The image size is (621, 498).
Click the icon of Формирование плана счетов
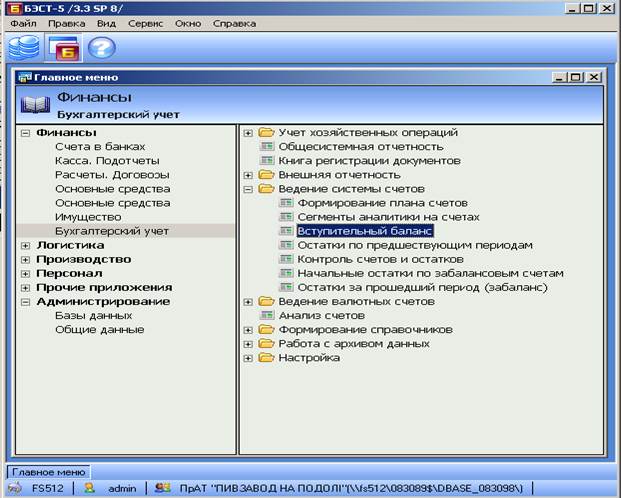(286, 203)
